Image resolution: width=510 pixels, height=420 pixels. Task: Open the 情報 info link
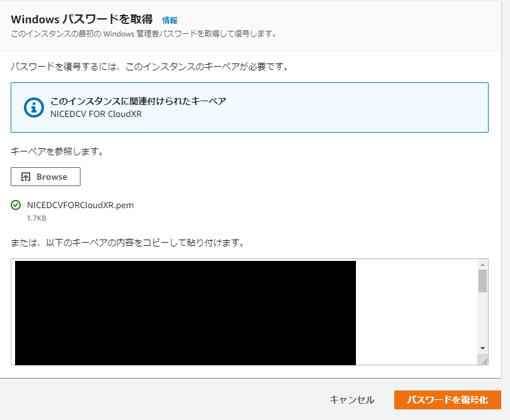pyautogui.click(x=169, y=20)
